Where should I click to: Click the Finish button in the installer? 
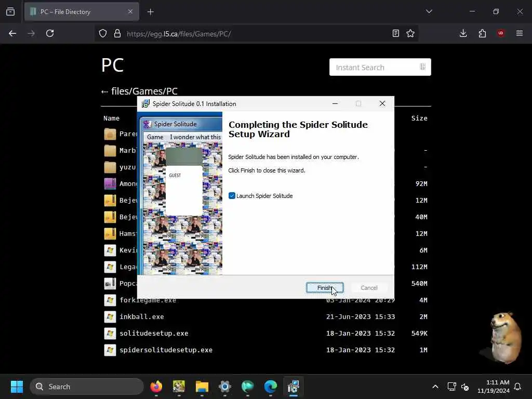point(325,288)
